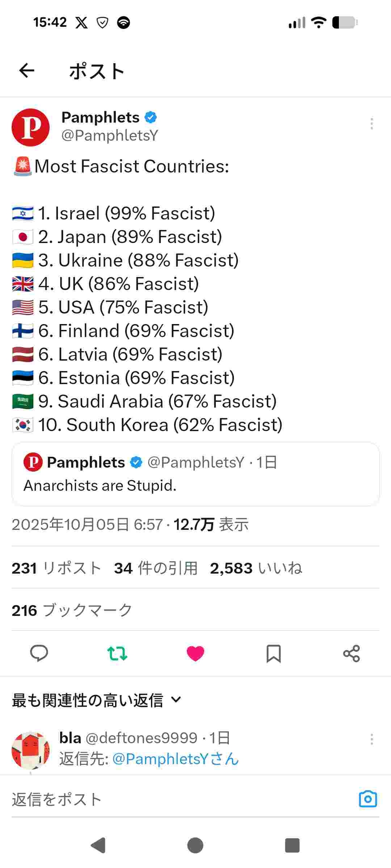Tap the reply speech bubble icon
The height and width of the screenshot is (868, 391).
tap(39, 653)
